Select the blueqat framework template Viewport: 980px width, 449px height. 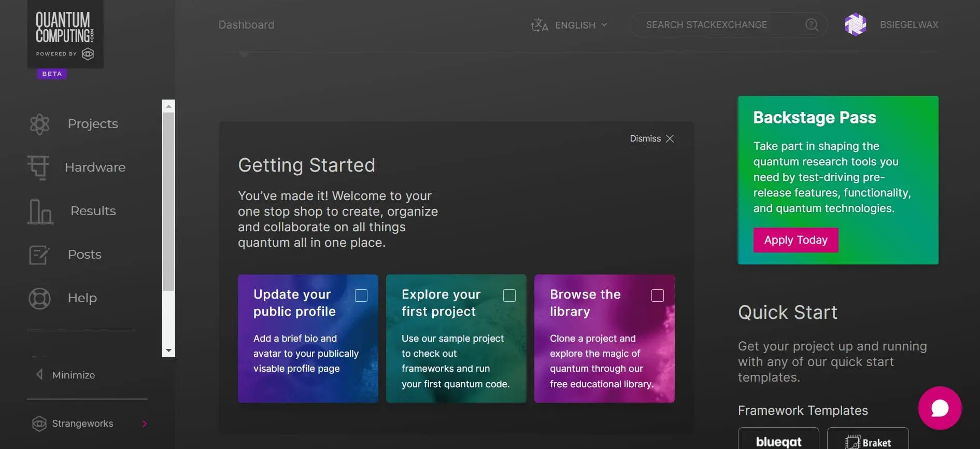click(778, 441)
